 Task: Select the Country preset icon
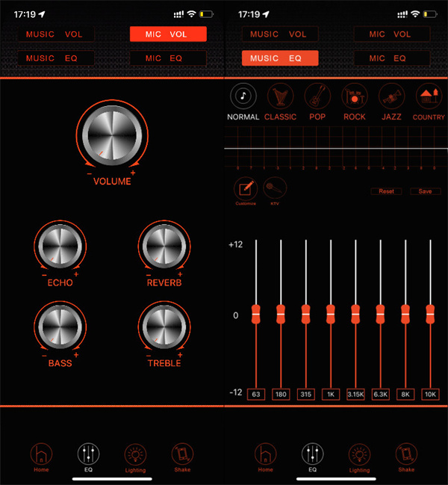point(429,96)
